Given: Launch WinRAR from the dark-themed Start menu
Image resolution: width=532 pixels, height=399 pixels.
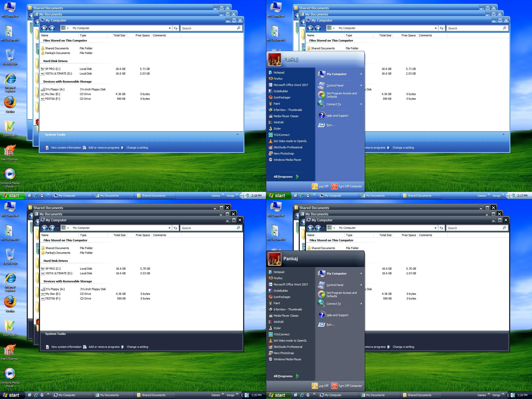Looking at the screenshot, I should [x=278, y=322].
